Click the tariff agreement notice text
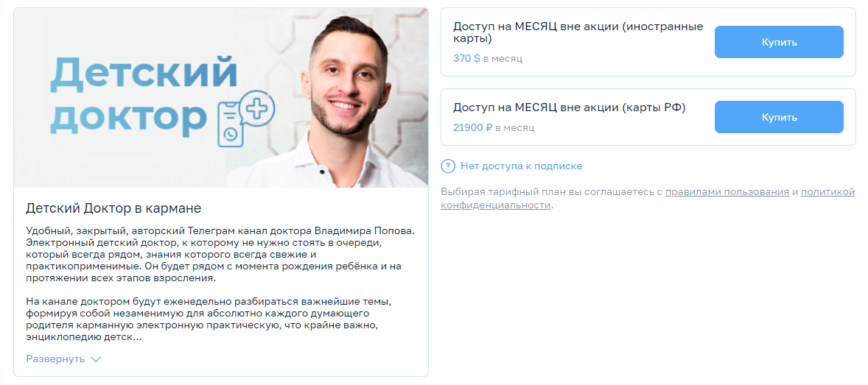The width and height of the screenshot is (868, 385). [x=648, y=199]
